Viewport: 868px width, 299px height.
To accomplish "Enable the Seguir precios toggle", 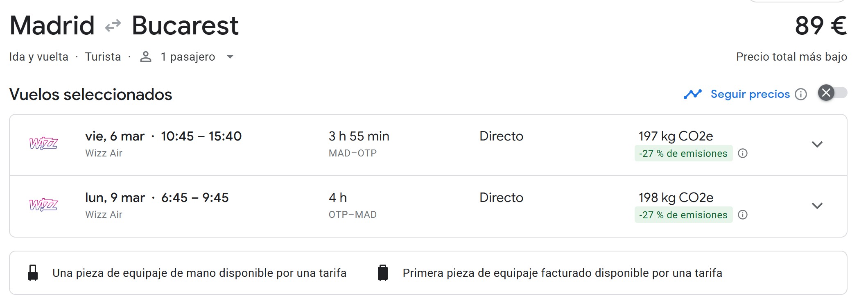I will tap(832, 93).
